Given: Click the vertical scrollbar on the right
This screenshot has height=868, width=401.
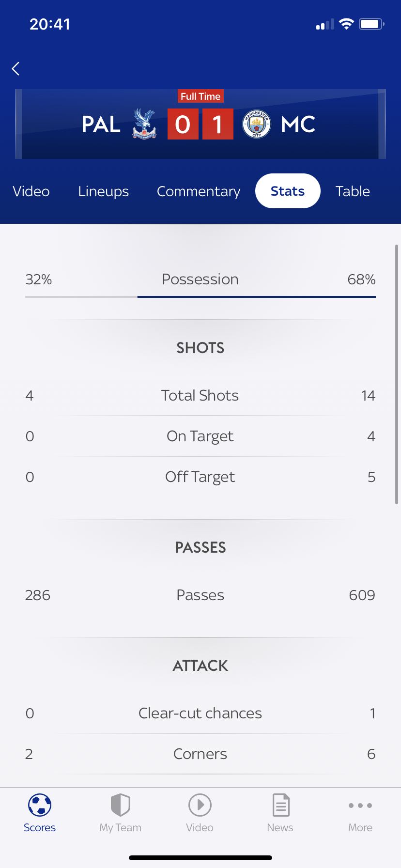Looking at the screenshot, I should [x=397, y=374].
